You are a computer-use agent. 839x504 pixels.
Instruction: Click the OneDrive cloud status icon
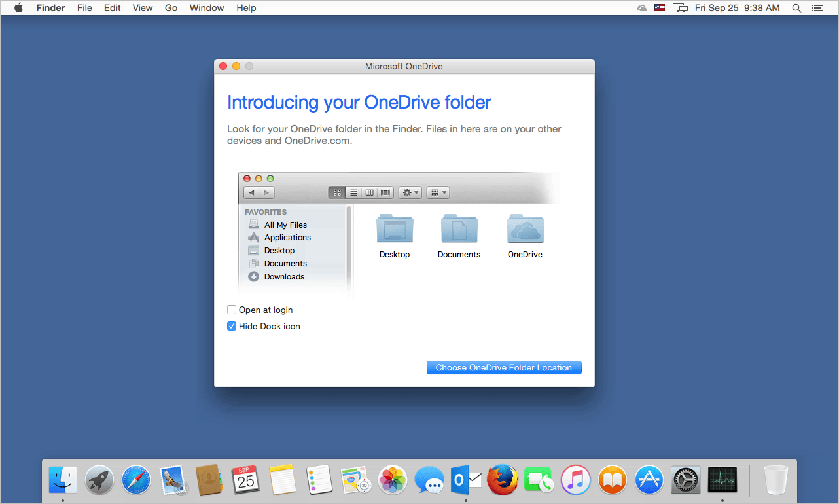coord(641,8)
